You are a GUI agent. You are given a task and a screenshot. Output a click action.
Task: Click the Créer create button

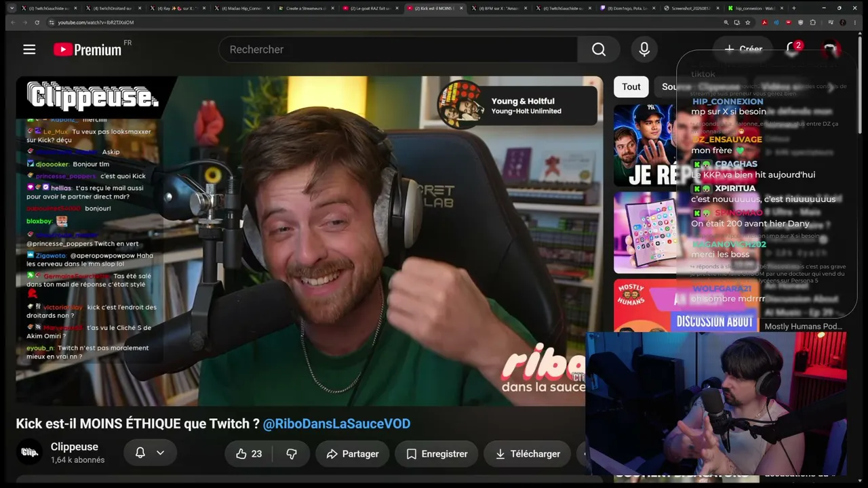pos(743,49)
